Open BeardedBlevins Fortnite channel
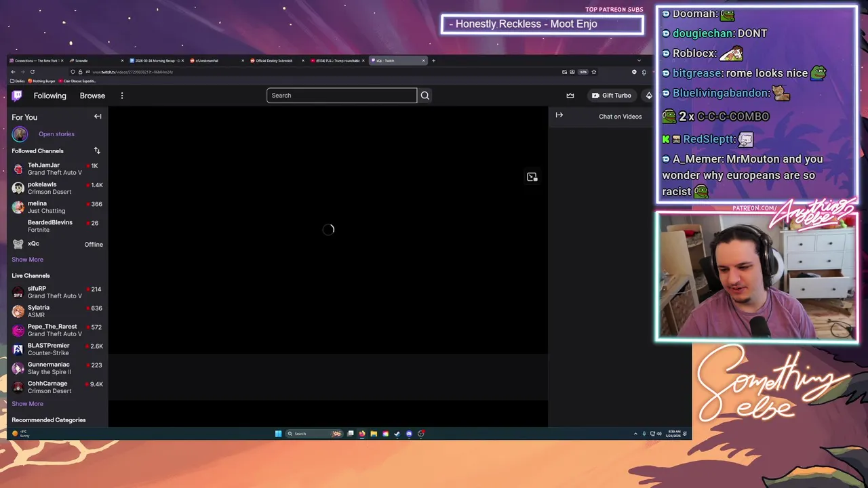 (x=58, y=226)
